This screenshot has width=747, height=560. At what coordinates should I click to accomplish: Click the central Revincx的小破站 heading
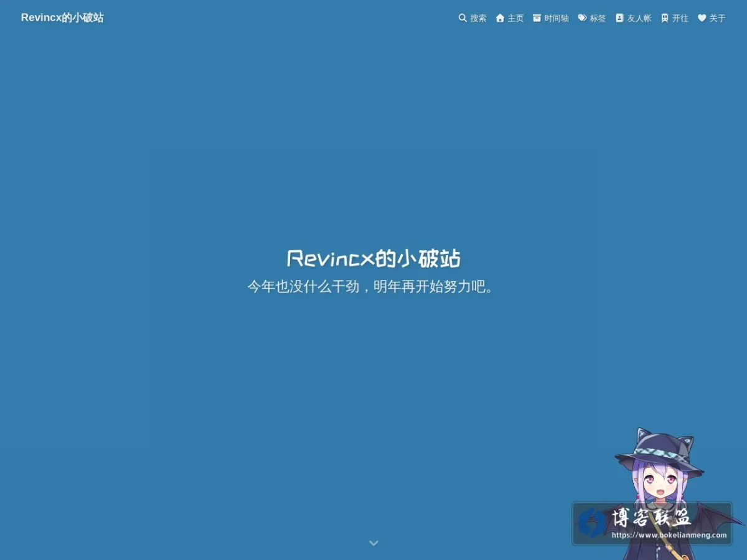point(374,258)
